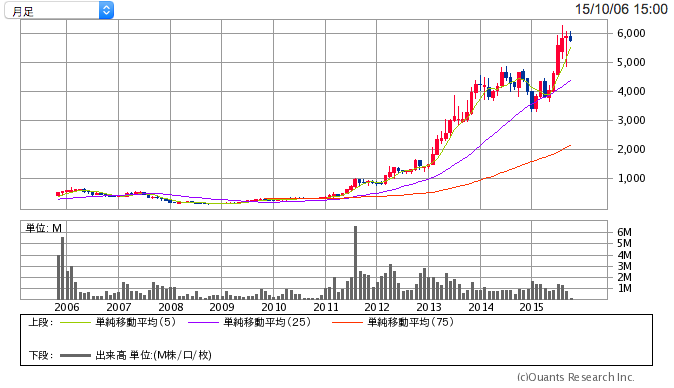Screen dimensions: 674x388
Task: Click the 6M volume axis label
Action: coord(624,232)
